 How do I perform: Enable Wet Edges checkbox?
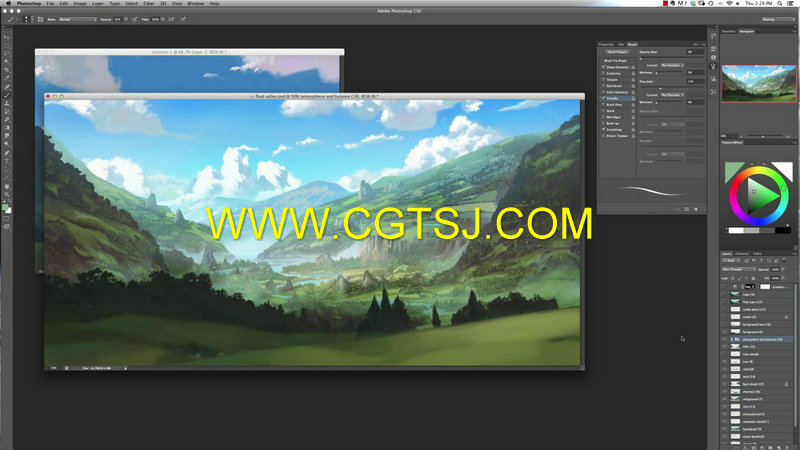click(x=604, y=117)
